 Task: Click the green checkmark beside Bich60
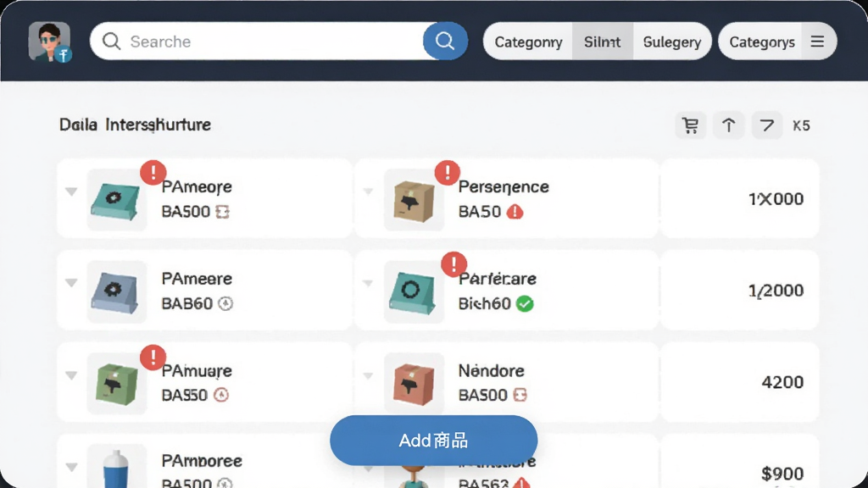click(x=525, y=304)
